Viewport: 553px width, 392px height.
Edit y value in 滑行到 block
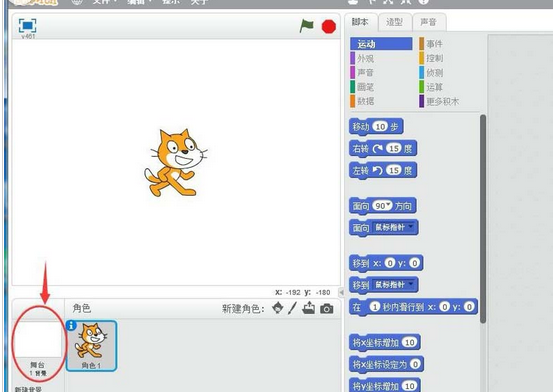(x=469, y=307)
